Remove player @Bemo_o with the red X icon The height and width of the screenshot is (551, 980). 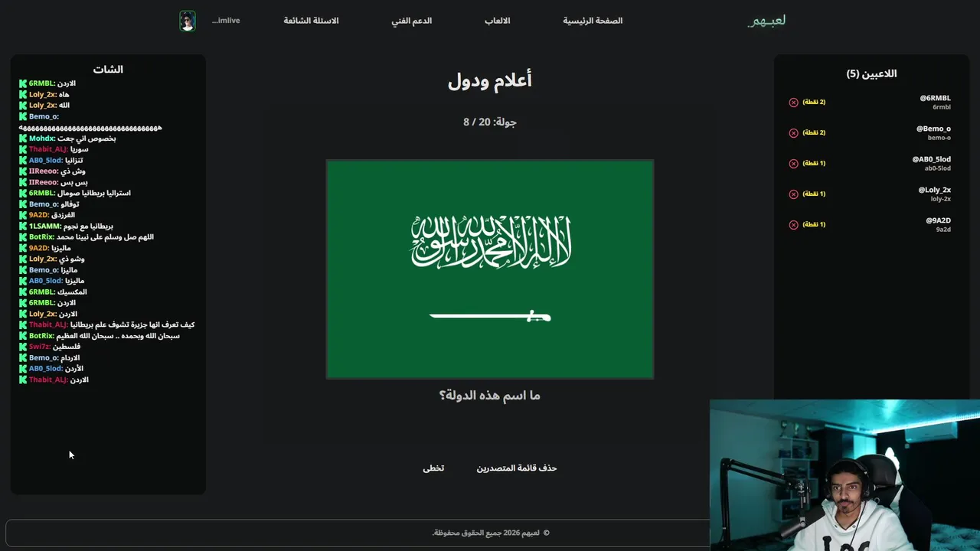[793, 132]
